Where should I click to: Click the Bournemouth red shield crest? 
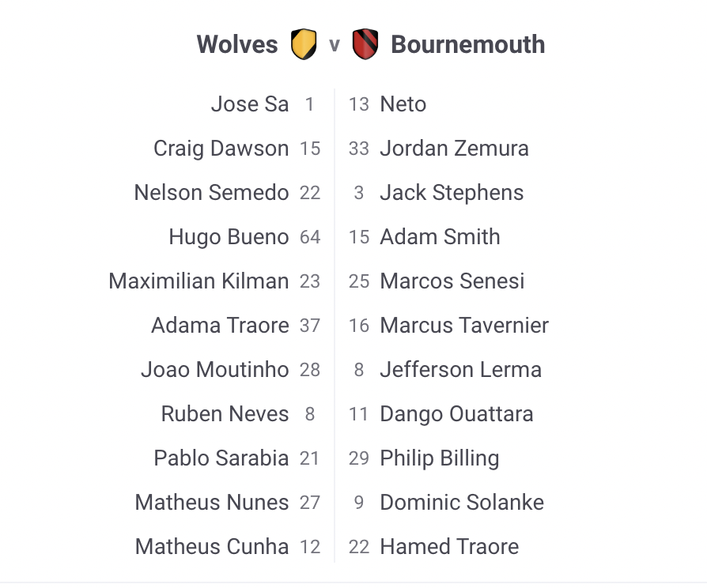point(365,44)
